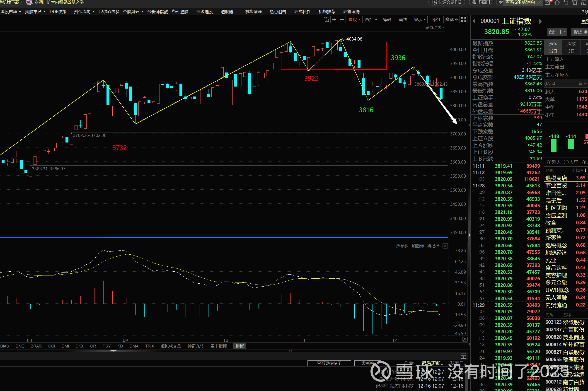The image size is (588, 391).
Task: Enter fullscreen chart via expand arrows icon
Action: click(463, 20)
